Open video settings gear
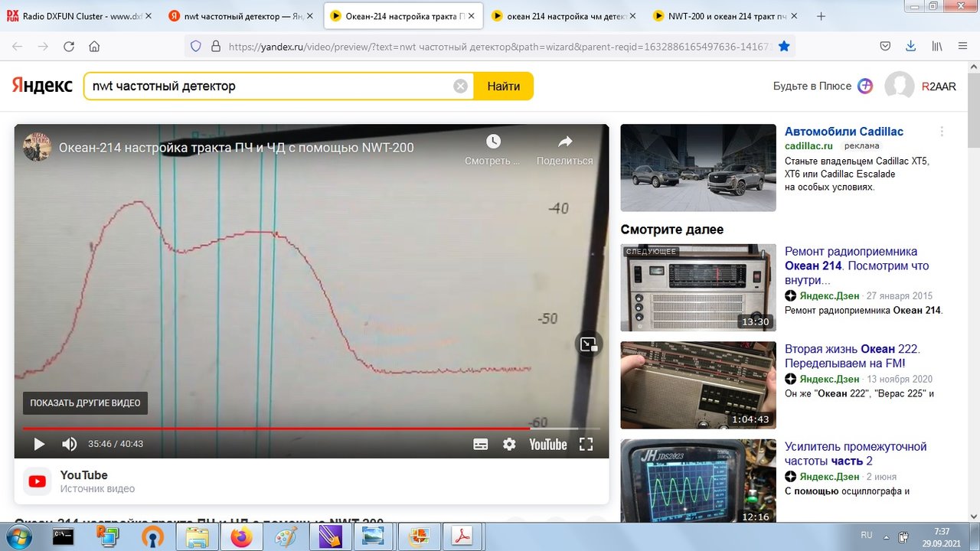This screenshot has height=551, width=980. click(x=509, y=444)
